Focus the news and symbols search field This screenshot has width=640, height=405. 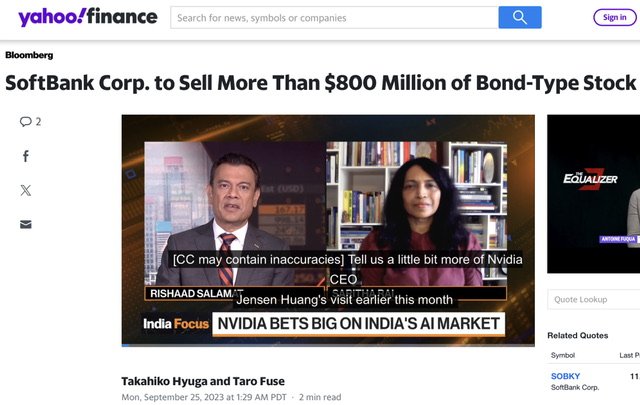coord(334,18)
